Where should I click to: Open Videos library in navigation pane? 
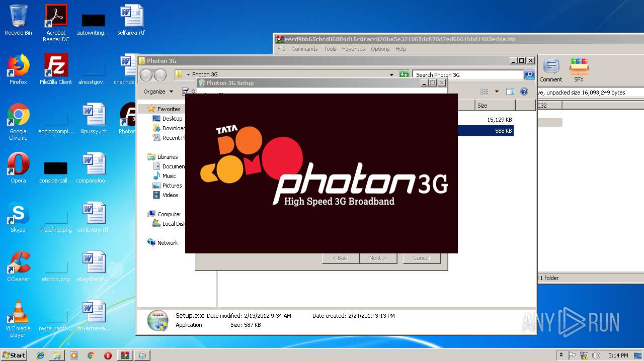[x=171, y=195]
